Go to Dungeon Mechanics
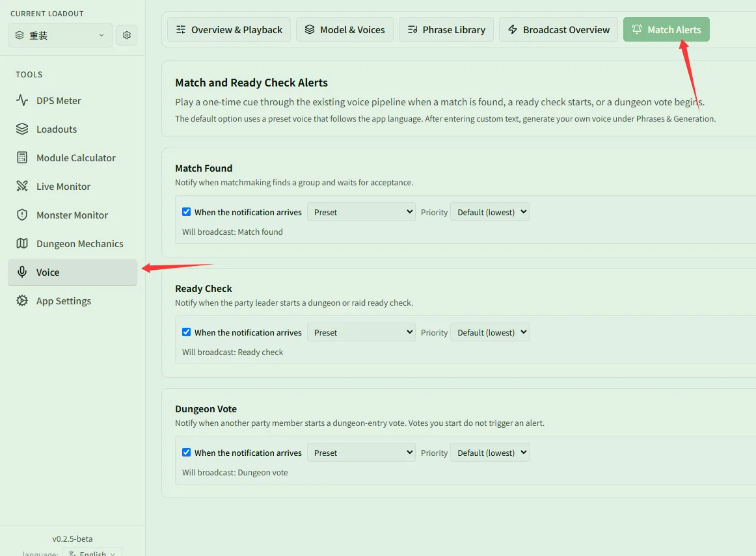The image size is (756, 556). point(72,243)
